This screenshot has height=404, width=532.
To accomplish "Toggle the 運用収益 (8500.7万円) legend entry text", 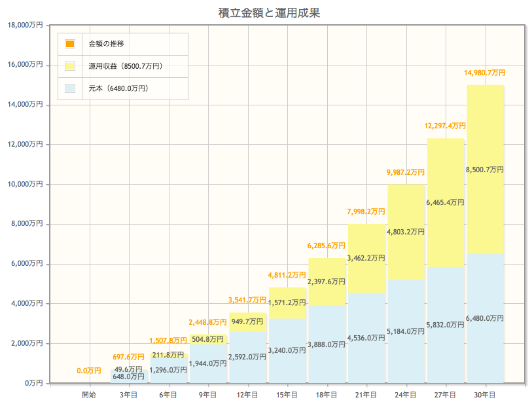I will (125, 66).
